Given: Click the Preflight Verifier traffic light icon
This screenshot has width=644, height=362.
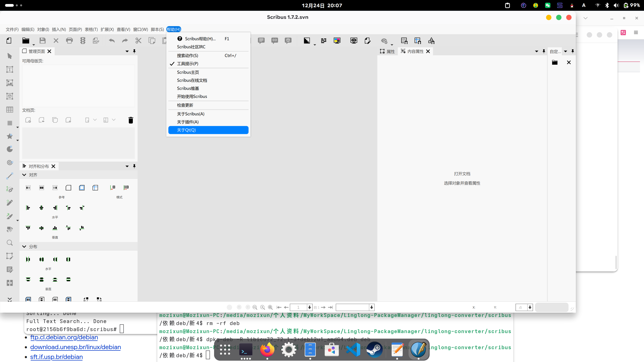Looking at the screenshot, I should tap(83, 40).
